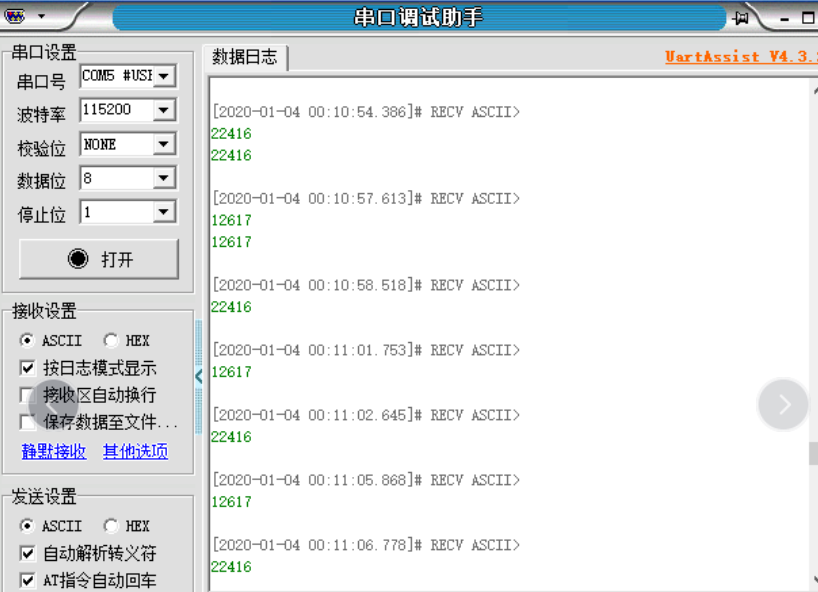This screenshot has width=818, height=592.
Task: Enable the 保存数据至文件 checkbox
Action: click(x=27, y=423)
